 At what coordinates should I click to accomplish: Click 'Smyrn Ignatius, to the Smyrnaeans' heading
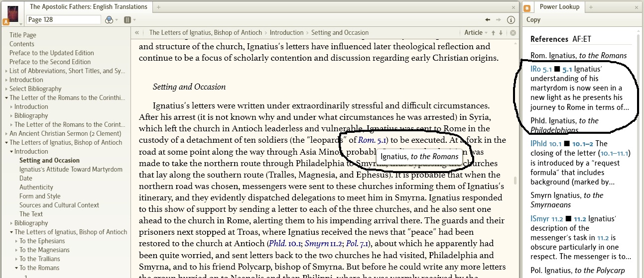click(x=567, y=200)
